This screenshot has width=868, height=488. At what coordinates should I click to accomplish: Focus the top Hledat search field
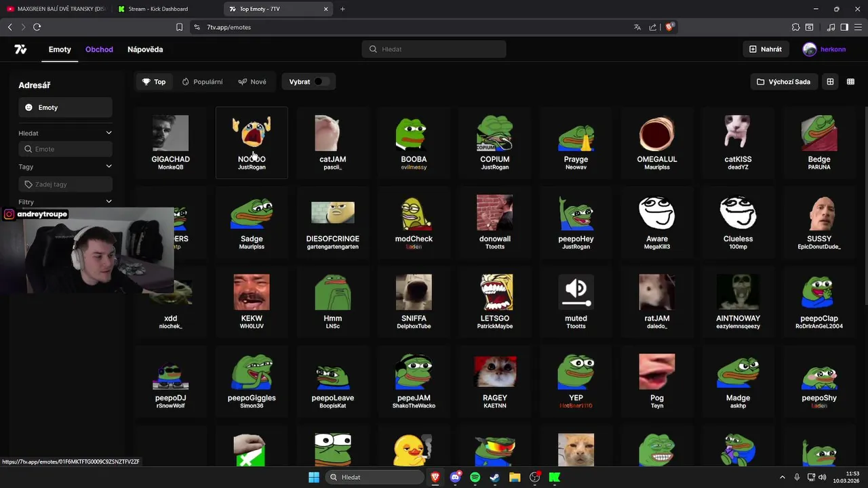click(x=434, y=49)
